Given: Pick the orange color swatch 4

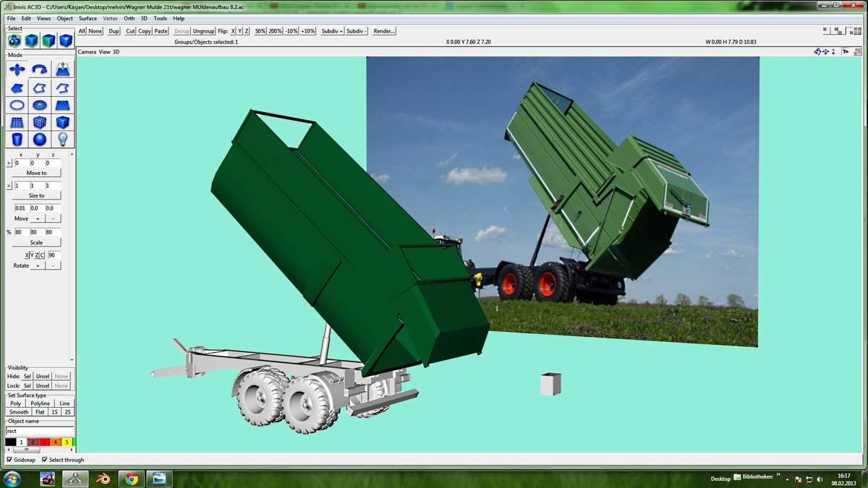Looking at the screenshot, I should 56,442.
